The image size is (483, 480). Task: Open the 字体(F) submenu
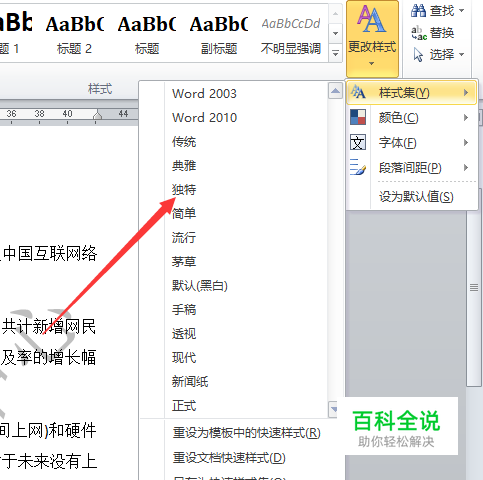point(412,142)
